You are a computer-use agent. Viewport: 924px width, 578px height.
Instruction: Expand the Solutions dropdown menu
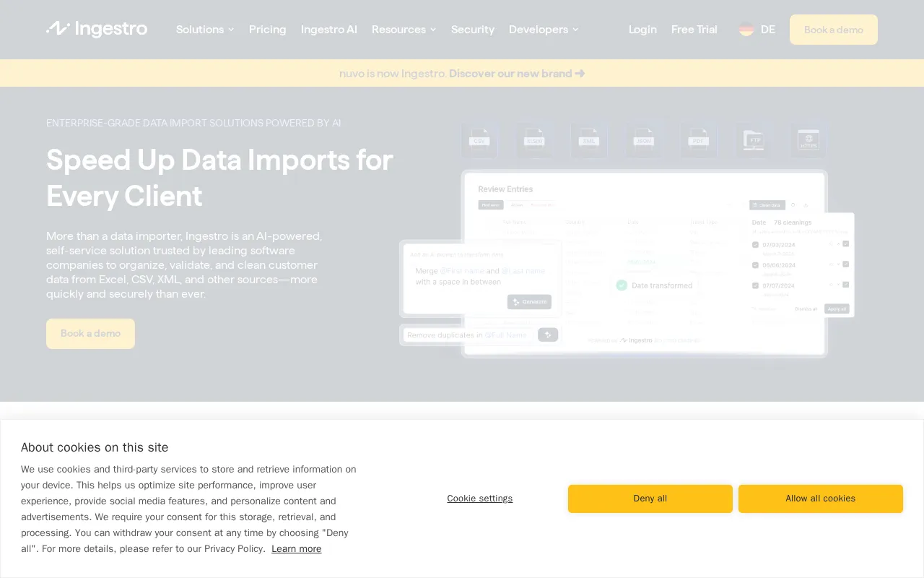[205, 30]
